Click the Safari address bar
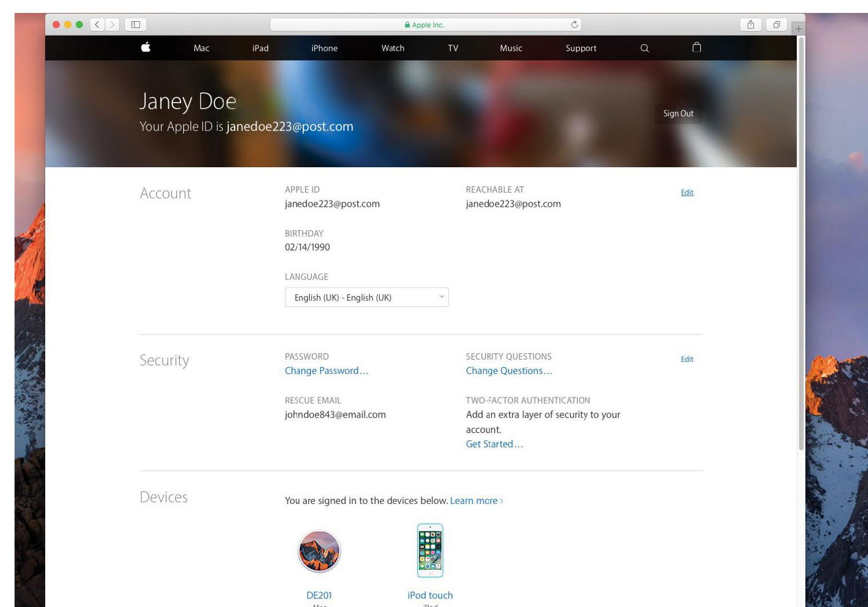Image resolution: width=868 pixels, height=607 pixels. click(425, 25)
